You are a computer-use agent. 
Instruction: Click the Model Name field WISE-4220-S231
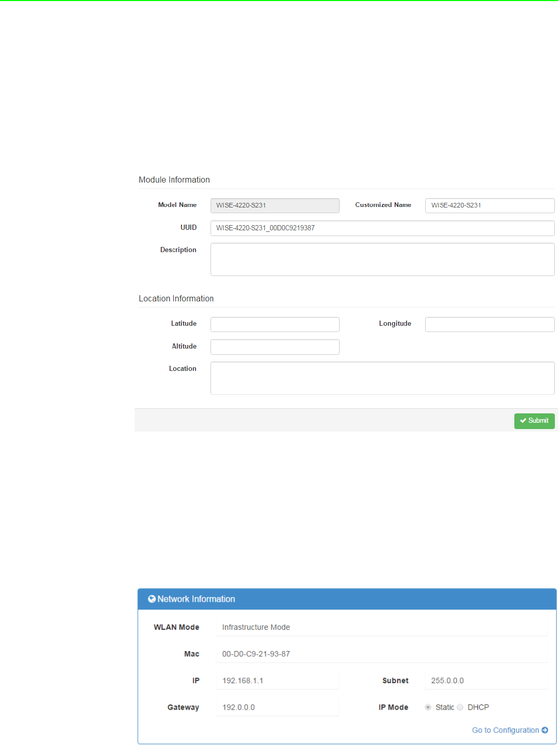tap(275, 205)
